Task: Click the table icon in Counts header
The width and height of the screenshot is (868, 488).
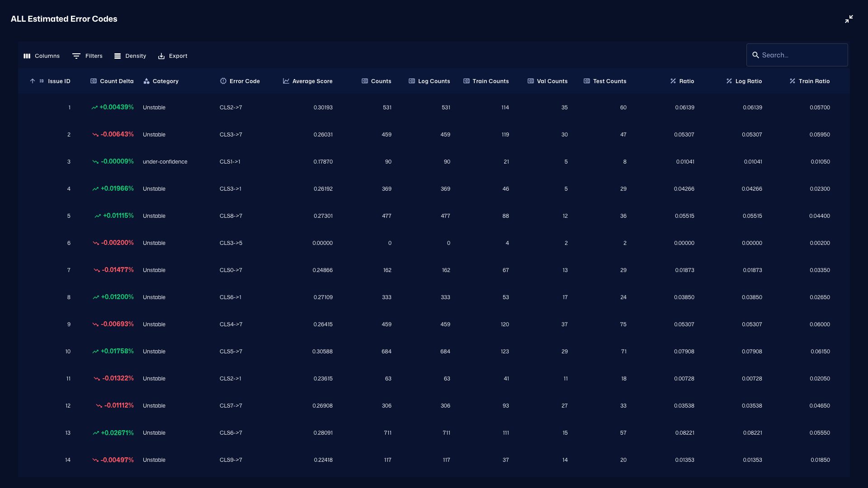Action: (x=364, y=81)
